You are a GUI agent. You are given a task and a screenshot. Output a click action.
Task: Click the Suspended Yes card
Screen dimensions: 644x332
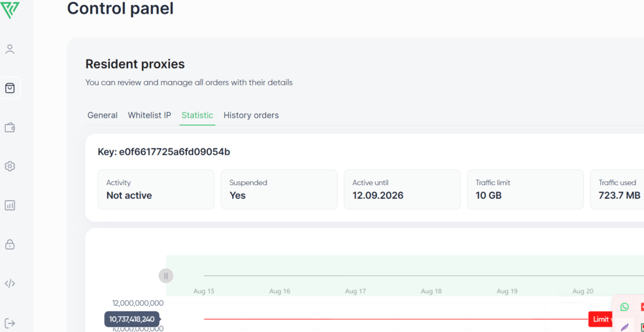pos(279,190)
